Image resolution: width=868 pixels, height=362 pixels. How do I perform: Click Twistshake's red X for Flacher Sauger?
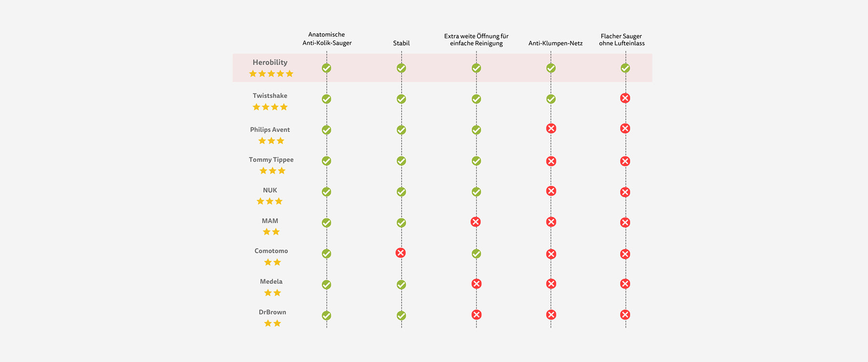(625, 98)
